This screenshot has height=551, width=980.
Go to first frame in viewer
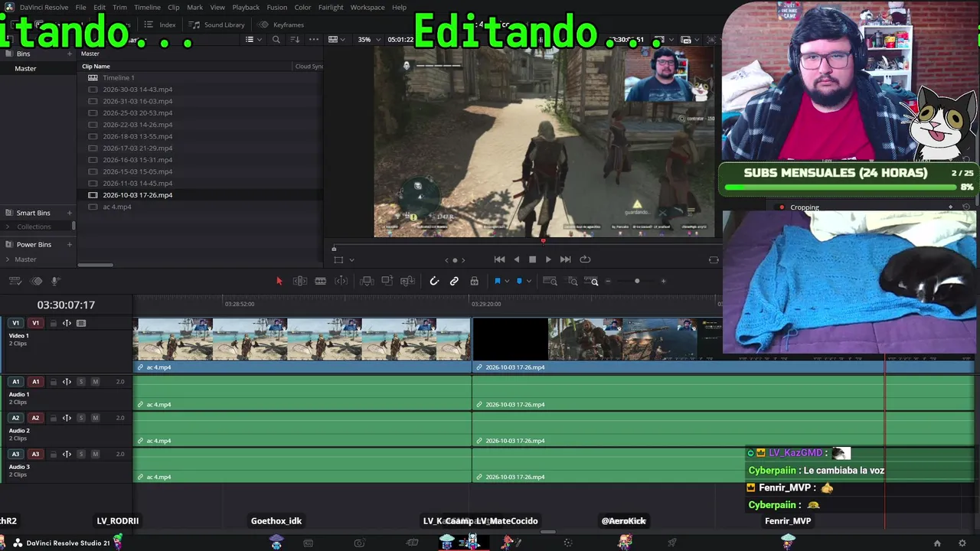tap(499, 259)
